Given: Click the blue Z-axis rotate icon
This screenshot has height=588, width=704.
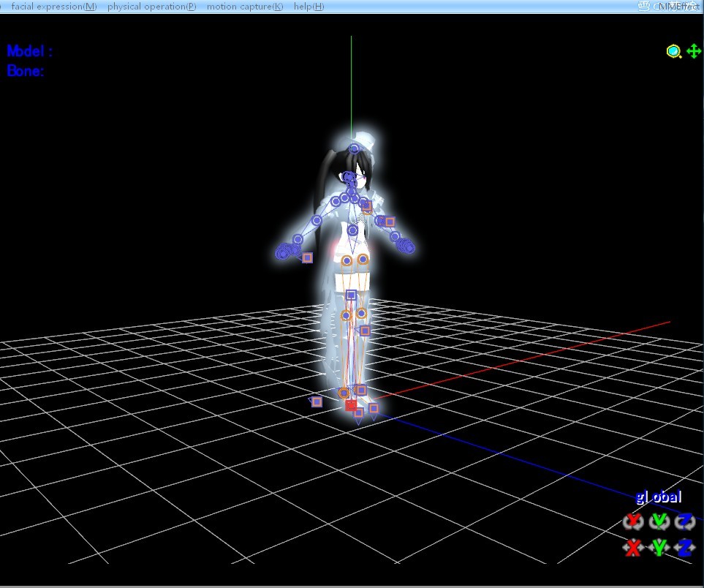Looking at the screenshot, I should [x=685, y=521].
